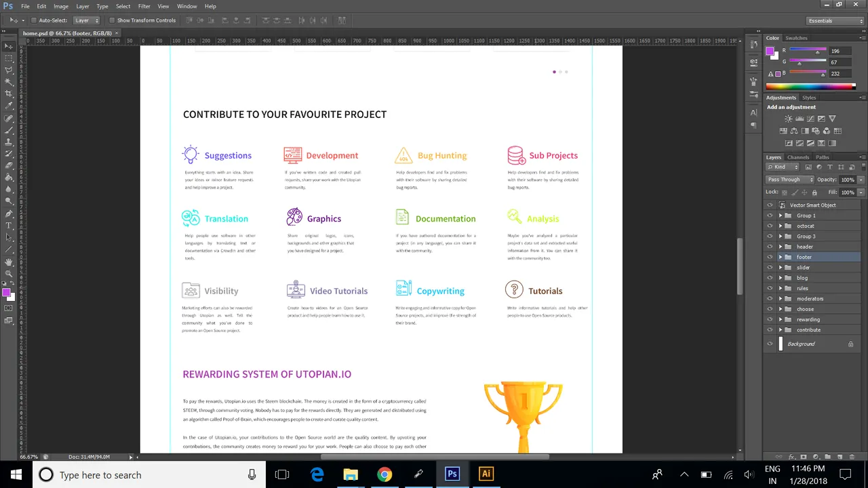This screenshot has height=488, width=868.
Task: Select the Hand tool
Action: pyautogui.click(x=8, y=262)
